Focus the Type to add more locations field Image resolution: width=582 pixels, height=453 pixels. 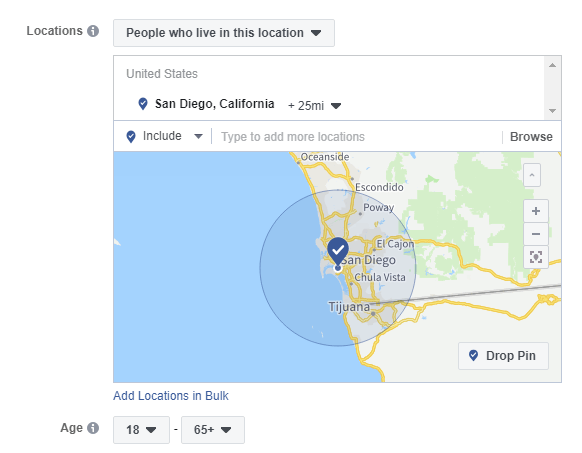pos(358,137)
